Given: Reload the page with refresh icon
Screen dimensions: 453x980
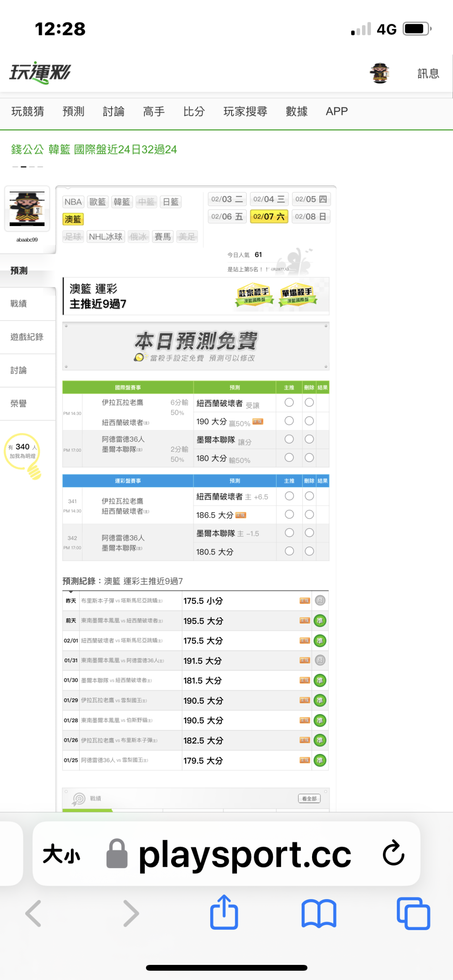Looking at the screenshot, I should click(x=393, y=853).
